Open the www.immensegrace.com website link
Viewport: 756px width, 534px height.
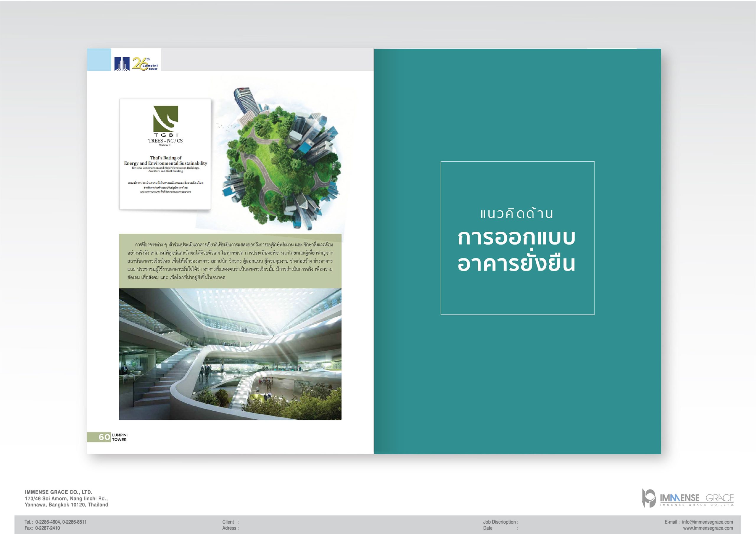click(708, 528)
